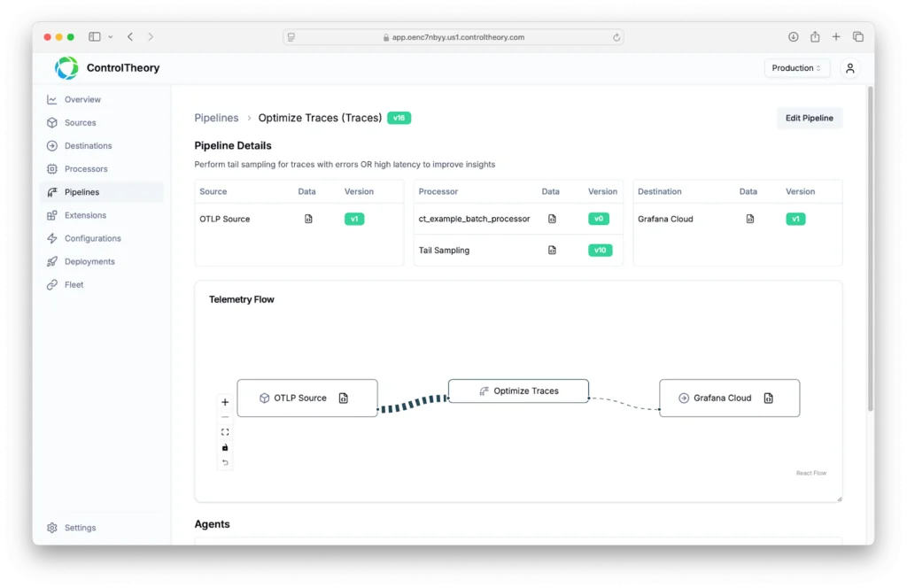Viewport: 907px width, 588px height.
Task: Select the Optimize Traces node in Telemetry Flow
Action: pos(518,391)
